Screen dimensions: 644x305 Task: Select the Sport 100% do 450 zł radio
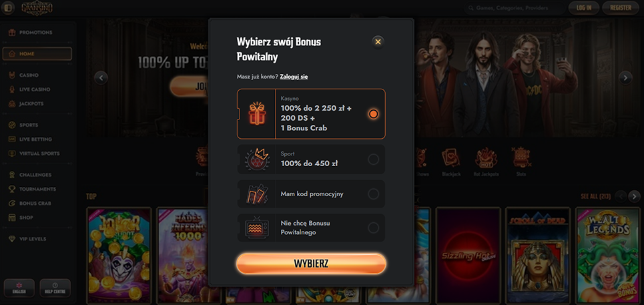(373, 160)
